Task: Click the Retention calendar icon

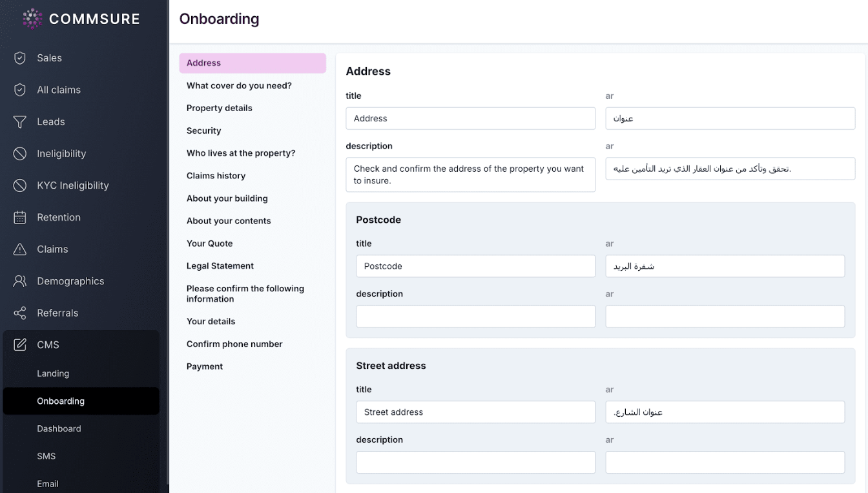Action: pyautogui.click(x=20, y=217)
